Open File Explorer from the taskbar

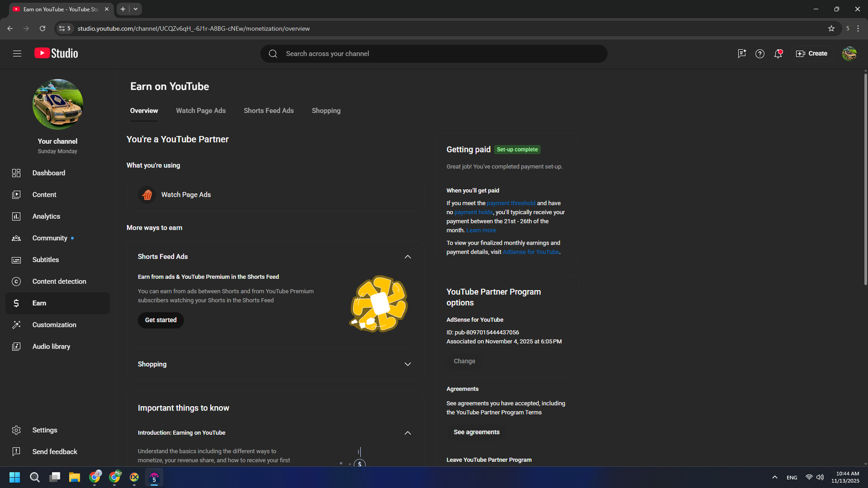(x=74, y=477)
